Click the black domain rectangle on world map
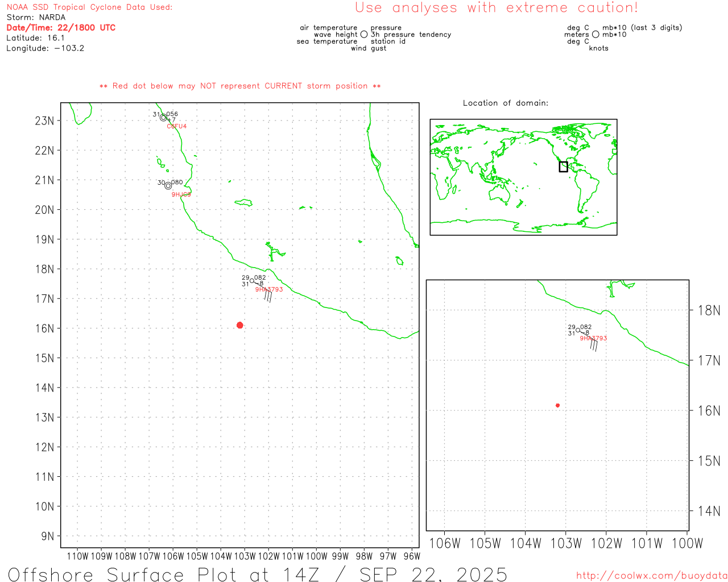Screen dimensions: 728x582 pos(563,167)
